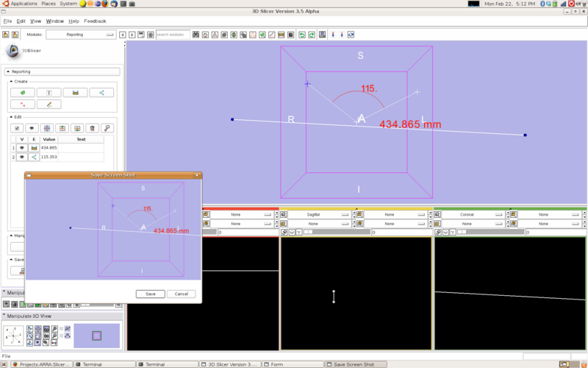Click Save in Save Screen Shot dialog
The height and width of the screenshot is (368, 588).
pyautogui.click(x=150, y=294)
